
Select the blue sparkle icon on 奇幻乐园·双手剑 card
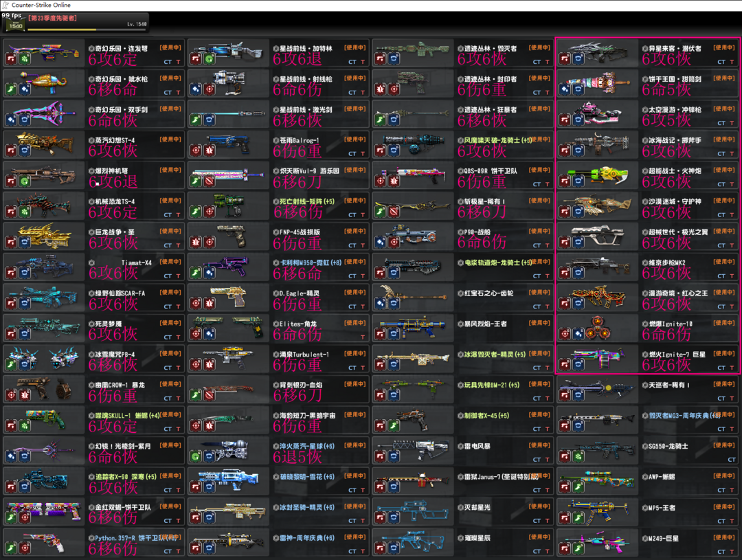pos(11,120)
